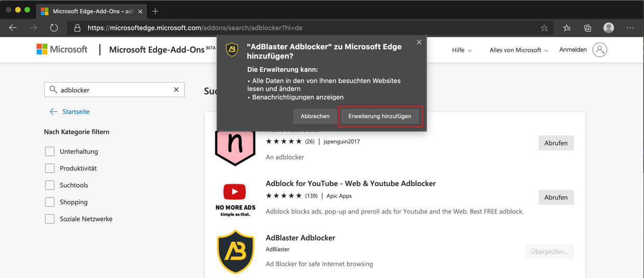Click Erweiterung hinzufügen button
Screen dimensions: 644x278
pos(380,116)
